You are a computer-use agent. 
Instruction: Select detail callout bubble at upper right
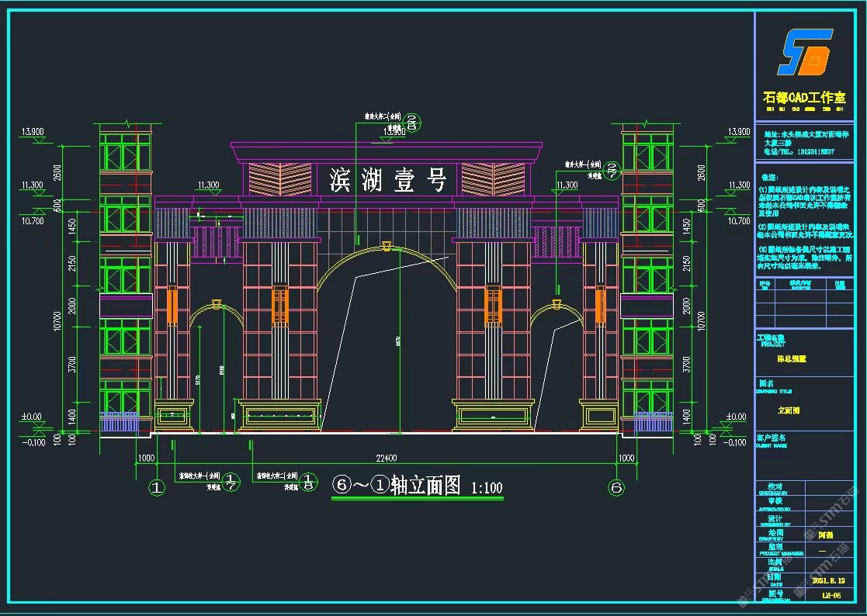click(612, 171)
